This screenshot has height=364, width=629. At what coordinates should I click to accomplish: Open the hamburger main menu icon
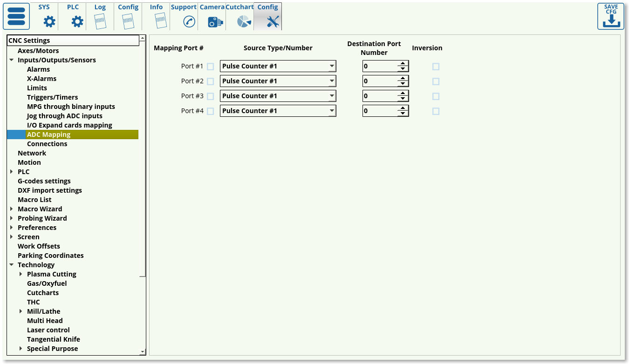(x=16, y=16)
